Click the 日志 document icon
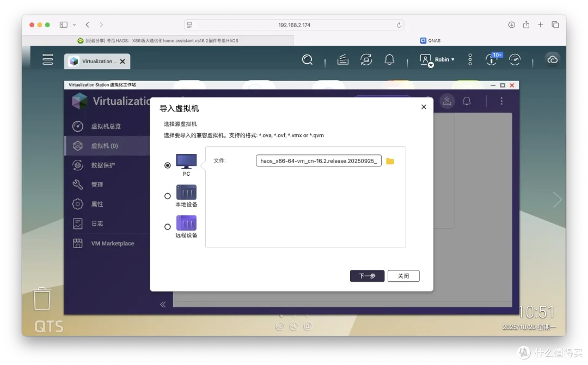Screen dimensions: 588x365 point(78,224)
